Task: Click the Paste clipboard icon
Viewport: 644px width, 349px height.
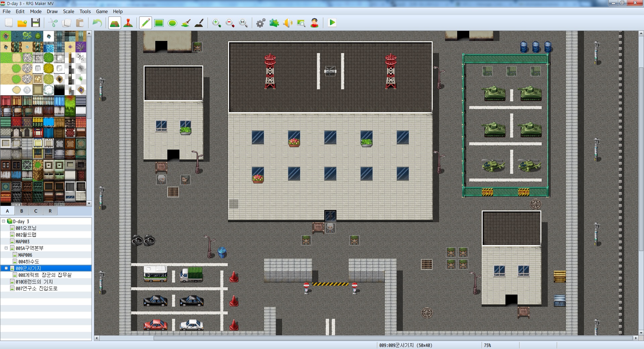Action: 80,23
